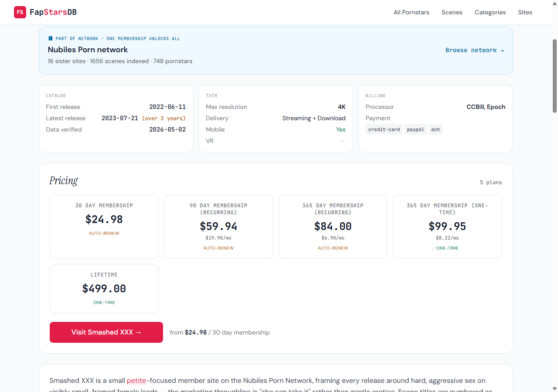Click the ach payment tag
The height and width of the screenshot is (392, 558).
pyautogui.click(x=436, y=129)
